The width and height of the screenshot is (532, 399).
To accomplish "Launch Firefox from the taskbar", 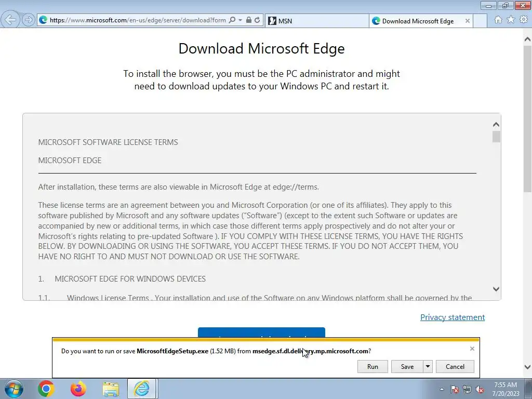I will tap(78, 389).
